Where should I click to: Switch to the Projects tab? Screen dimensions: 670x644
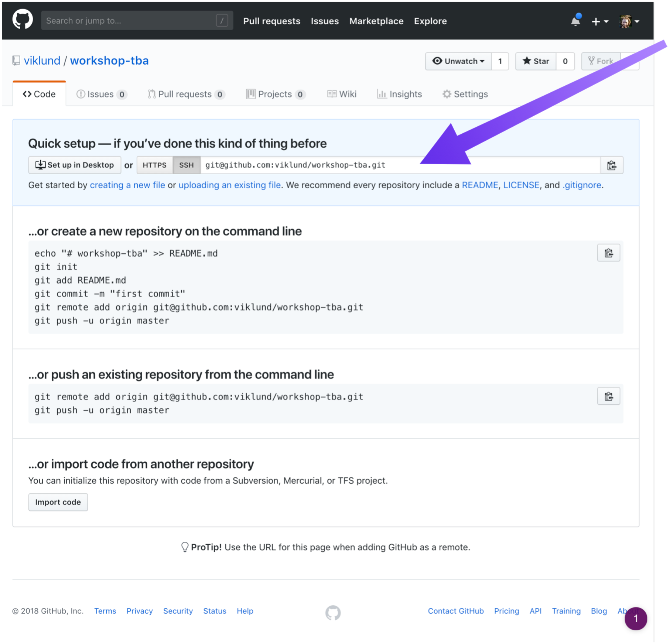(276, 94)
